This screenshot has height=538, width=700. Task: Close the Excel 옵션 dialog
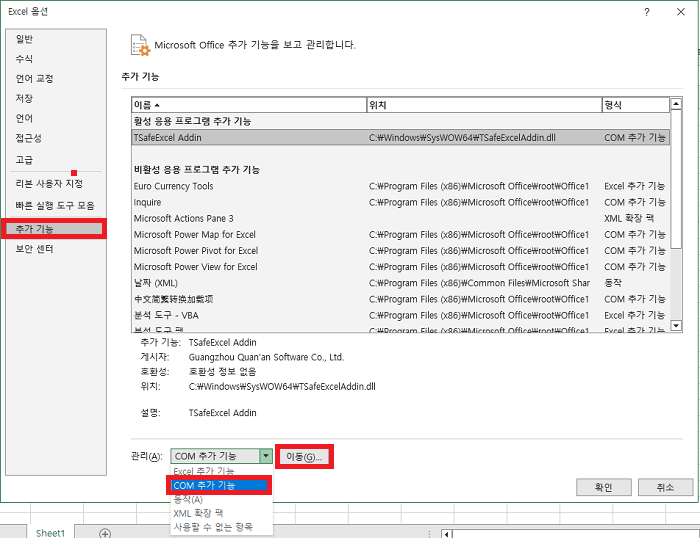click(680, 12)
